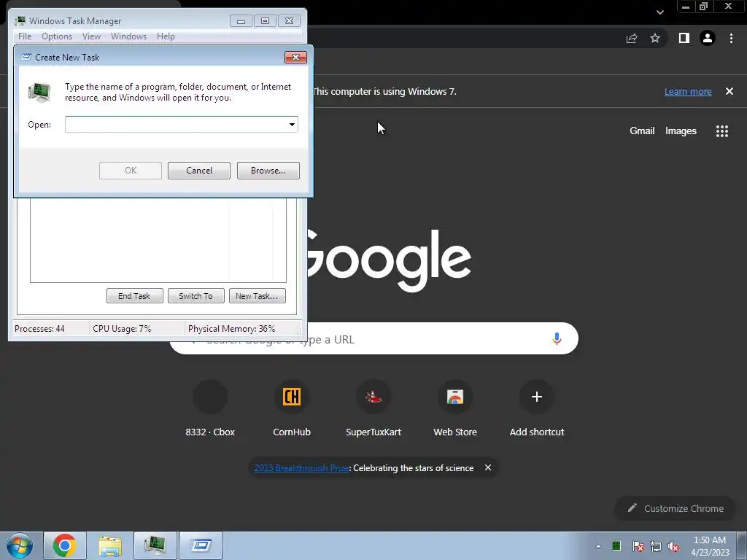Show hidden tray icons arrow

[598, 546]
